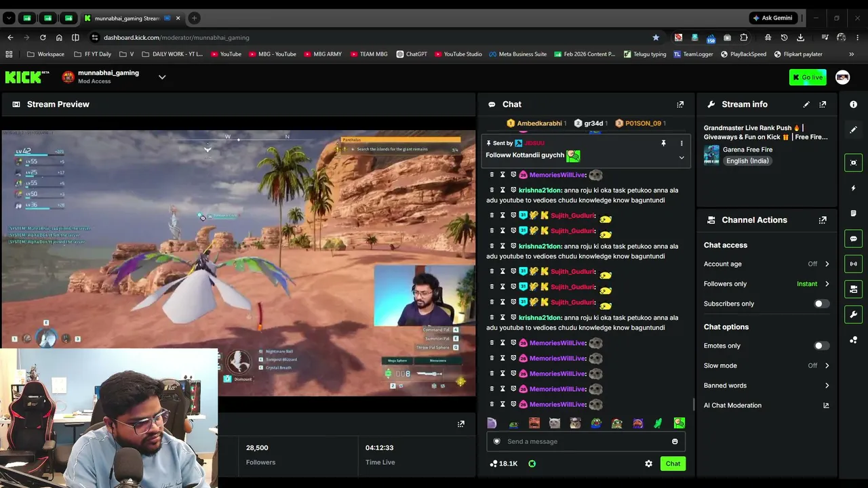
Task: Toggle the Emotes only switch
Action: click(821, 346)
